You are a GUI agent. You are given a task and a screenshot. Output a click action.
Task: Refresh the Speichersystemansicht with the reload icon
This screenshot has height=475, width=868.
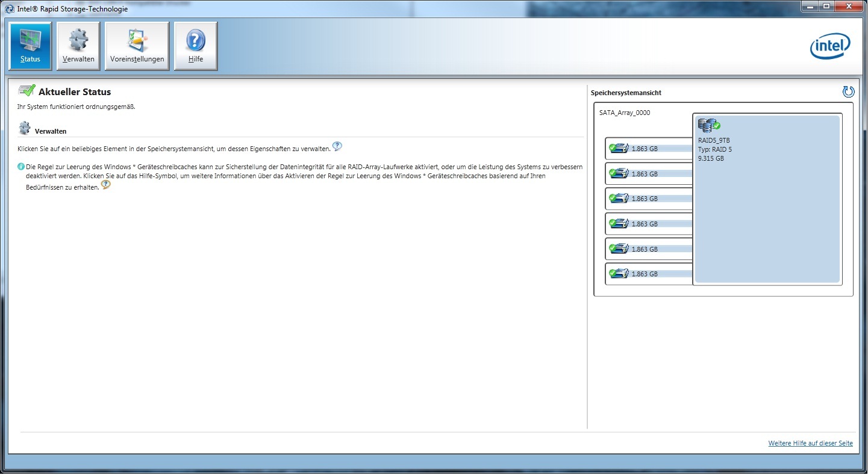848,92
